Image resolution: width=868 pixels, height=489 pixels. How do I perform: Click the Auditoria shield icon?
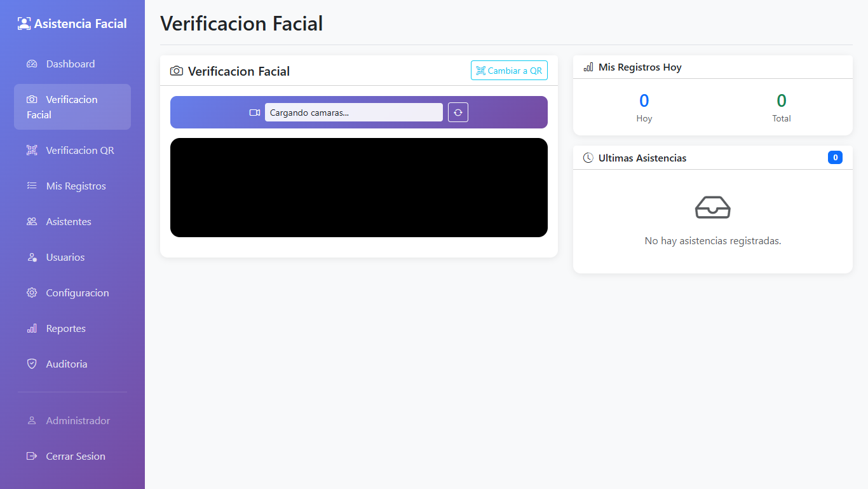coord(32,364)
